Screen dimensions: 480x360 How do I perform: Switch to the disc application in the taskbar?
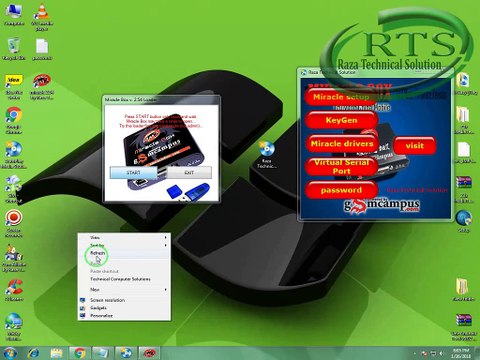coord(126,353)
